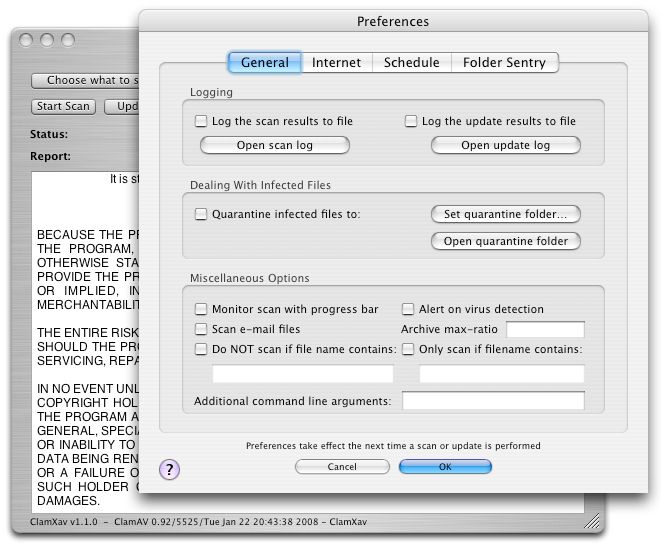
Task: Click the purple help question mark icon
Action: [170, 469]
